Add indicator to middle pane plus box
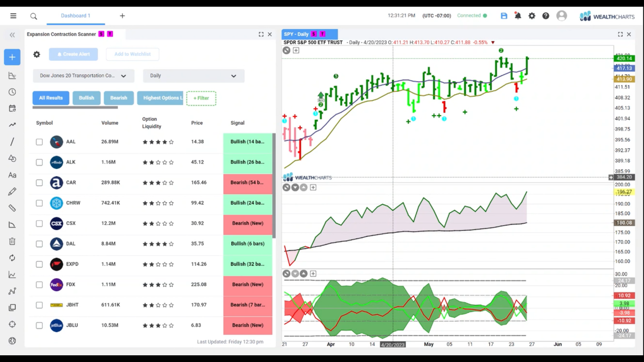This screenshot has width=644, height=362. pyautogui.click(x=313, y=187)
